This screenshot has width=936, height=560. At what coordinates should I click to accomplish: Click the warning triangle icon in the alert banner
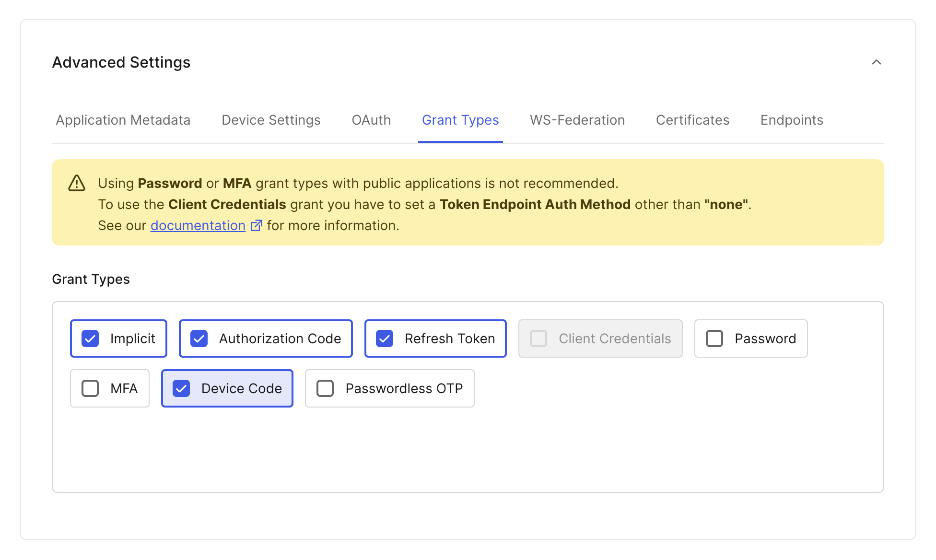77,183
